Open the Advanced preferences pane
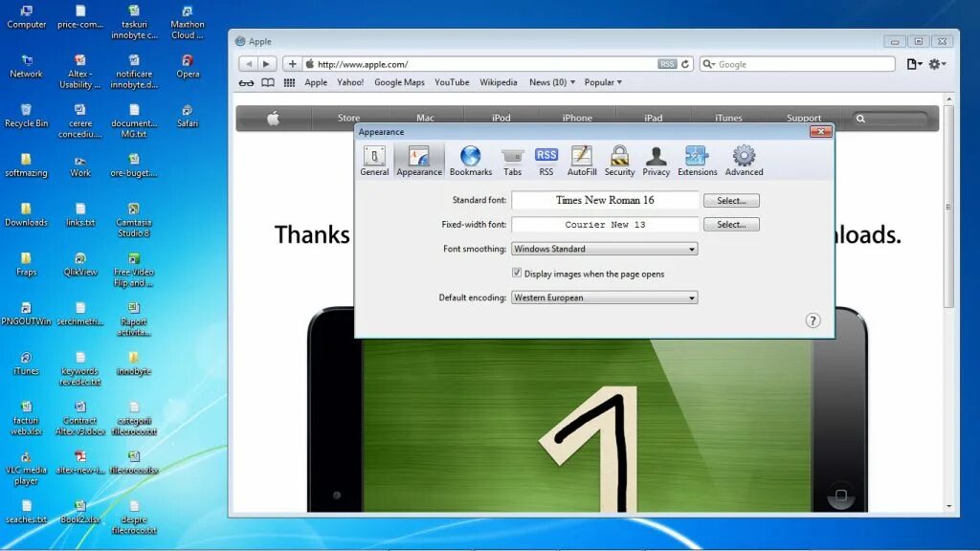Viewport: 980px width, 551px height. point(744,161)
